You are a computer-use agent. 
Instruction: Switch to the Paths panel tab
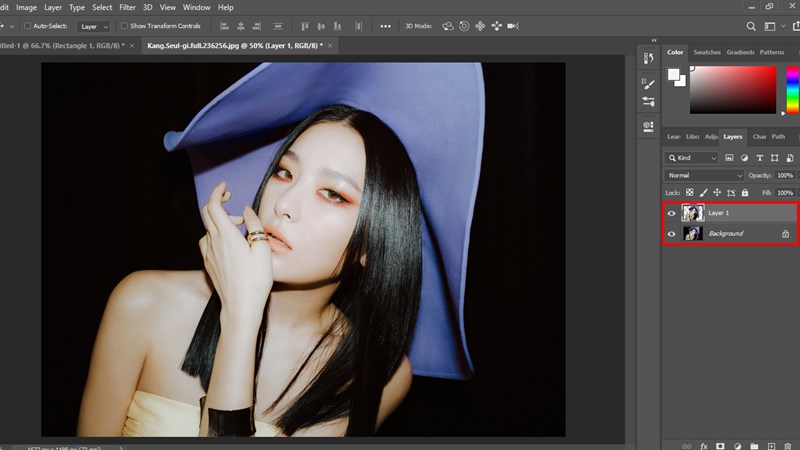pos(778,137)
